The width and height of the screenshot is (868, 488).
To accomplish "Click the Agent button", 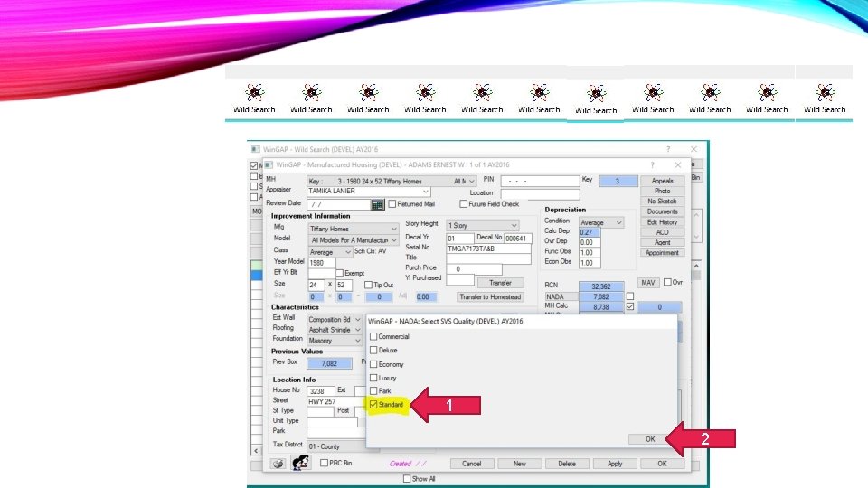I will (x=662, y=242).
